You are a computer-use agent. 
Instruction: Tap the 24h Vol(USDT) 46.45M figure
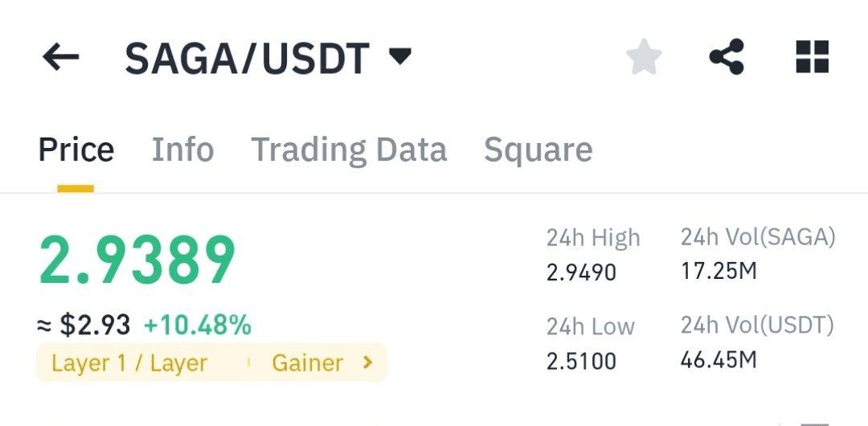[718, 361]
